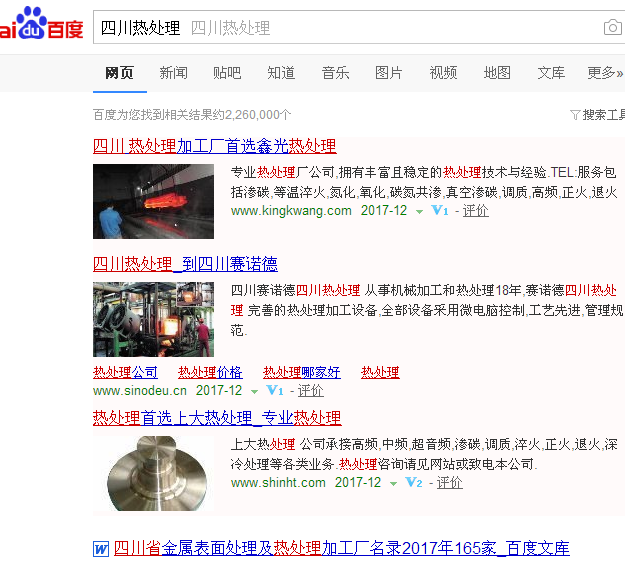Expand dropdown arrow beside sinodeu.cn date

coord(254,392)
